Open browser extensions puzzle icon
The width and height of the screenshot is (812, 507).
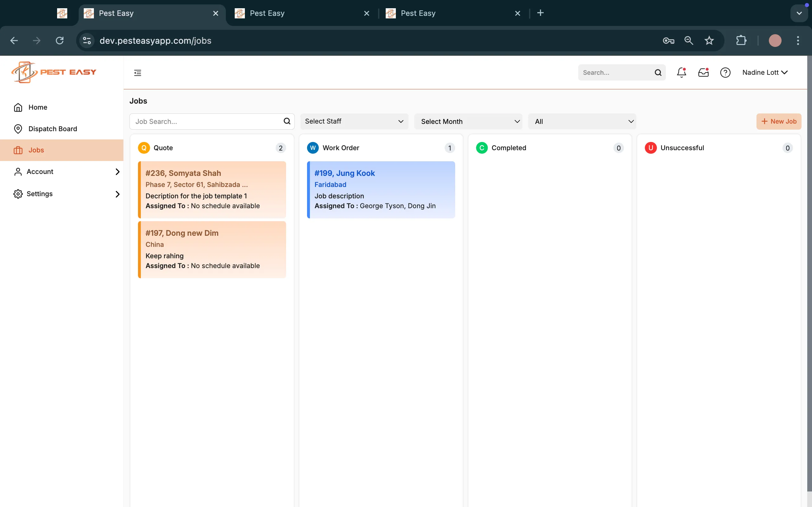pyautogui.click(x=741, y=41)
